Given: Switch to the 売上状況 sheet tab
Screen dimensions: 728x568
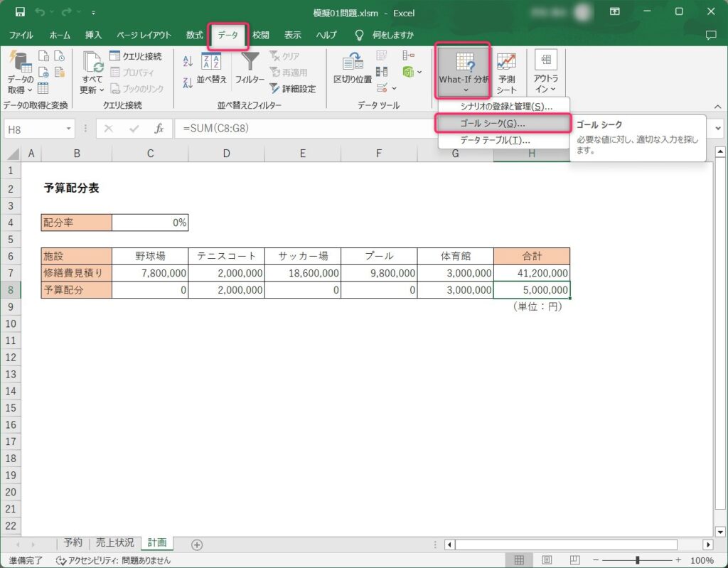Looking at the screenshot, I should point(114,543).
